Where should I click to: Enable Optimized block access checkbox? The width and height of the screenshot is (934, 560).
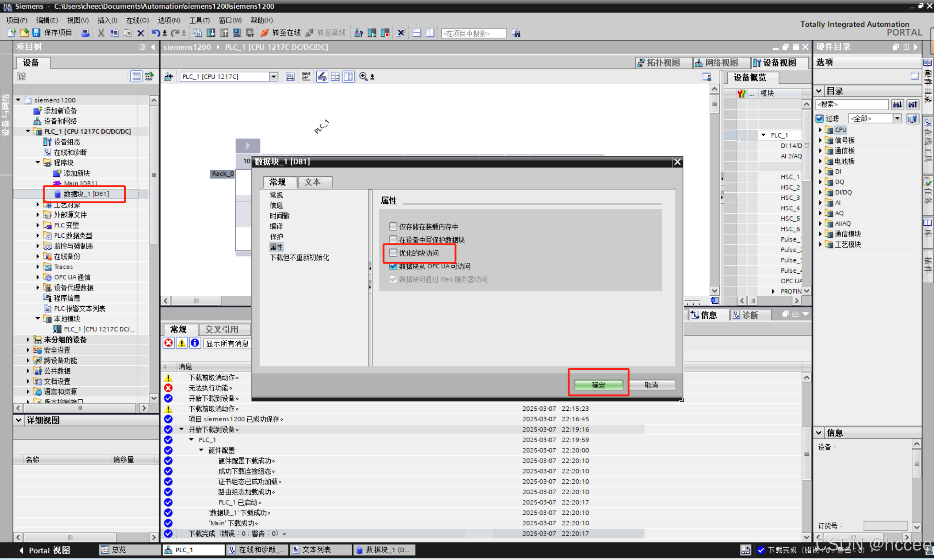[x=393, y=253]
